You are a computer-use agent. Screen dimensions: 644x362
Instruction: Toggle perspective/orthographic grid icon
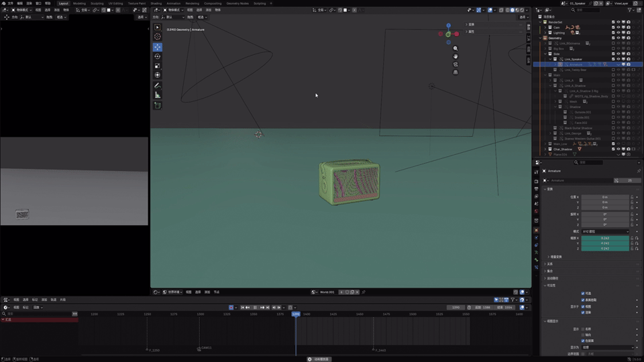[455, 72]
